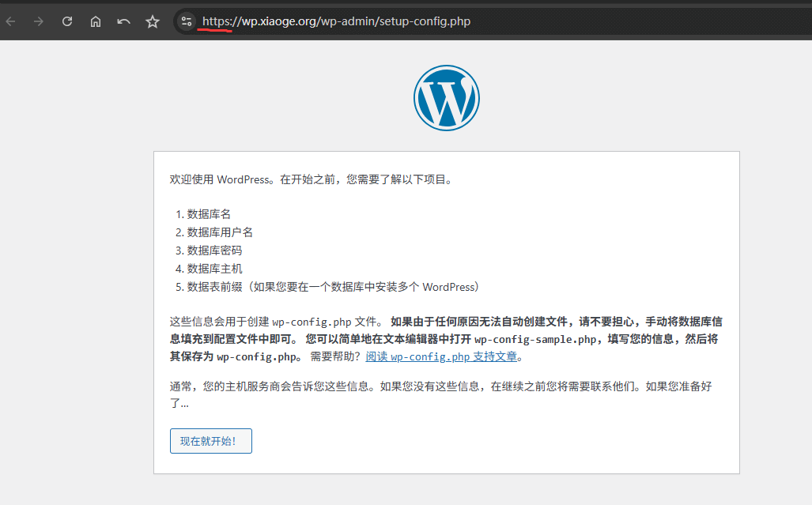Click the browser forward arrow
Screen dimensions: 812x505
tap(38, 21)
